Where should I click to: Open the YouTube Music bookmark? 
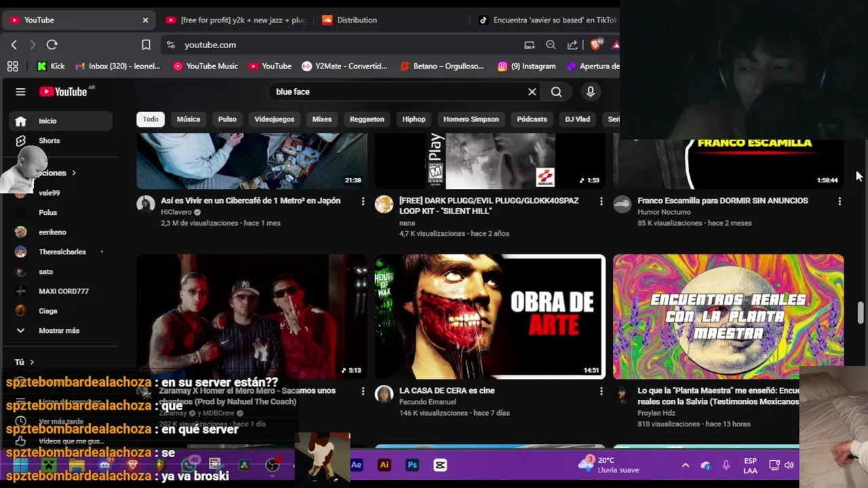click(x=205, y=66)
